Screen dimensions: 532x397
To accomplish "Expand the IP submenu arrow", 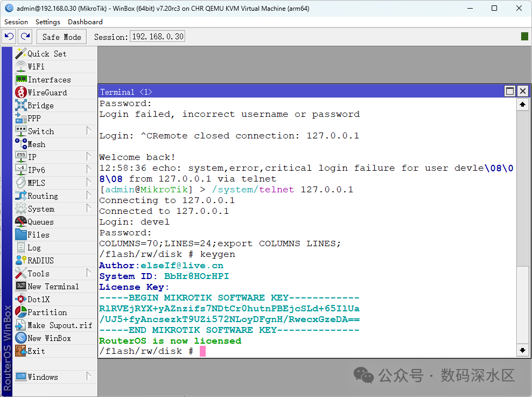I will pos(89,156).
